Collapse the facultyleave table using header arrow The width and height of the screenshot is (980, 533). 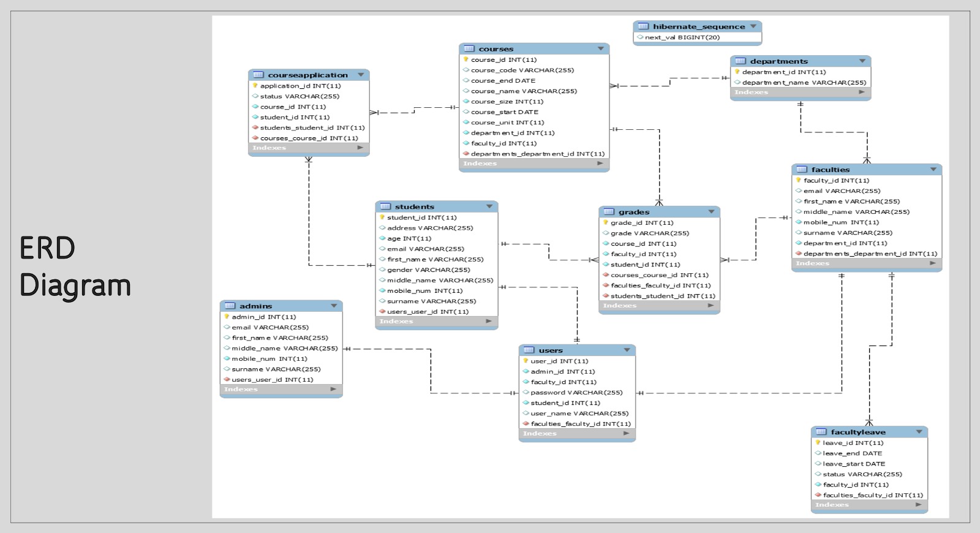919,432
